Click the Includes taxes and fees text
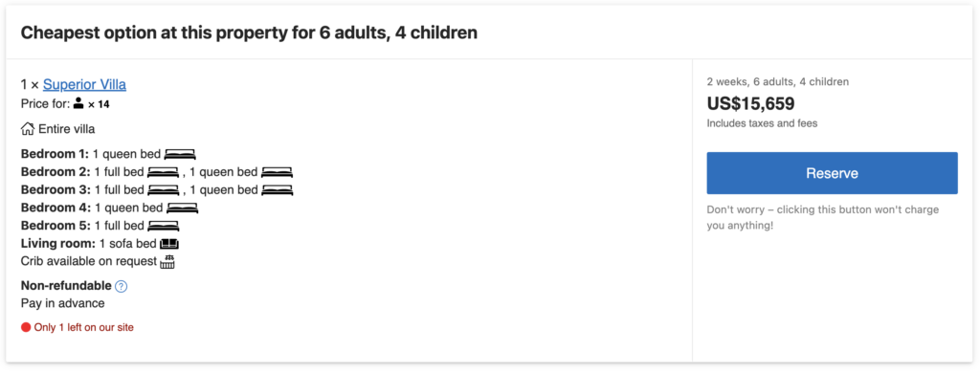 [762, 123]
